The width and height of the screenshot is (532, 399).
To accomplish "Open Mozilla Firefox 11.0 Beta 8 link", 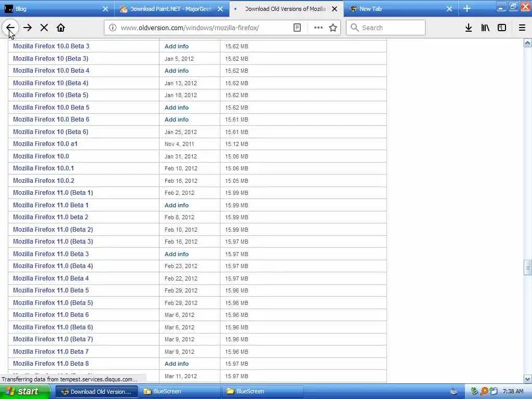I will pyautogui.click(x=50, y=364).
